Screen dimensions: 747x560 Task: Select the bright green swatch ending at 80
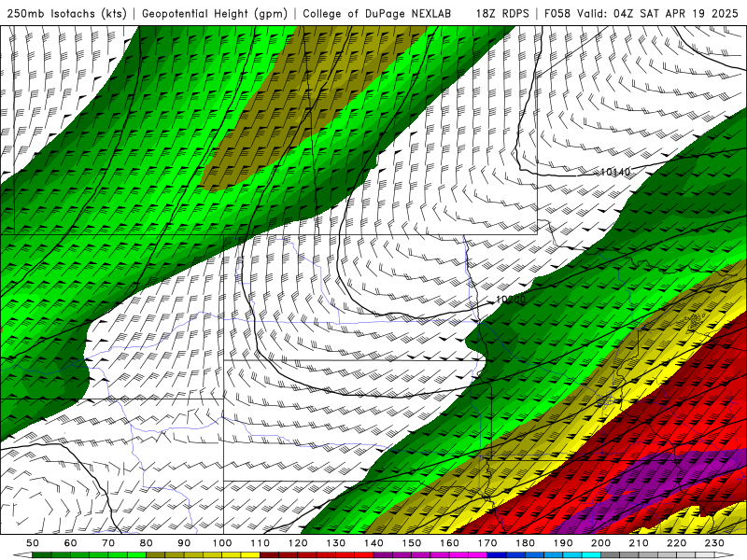(136, 554)
